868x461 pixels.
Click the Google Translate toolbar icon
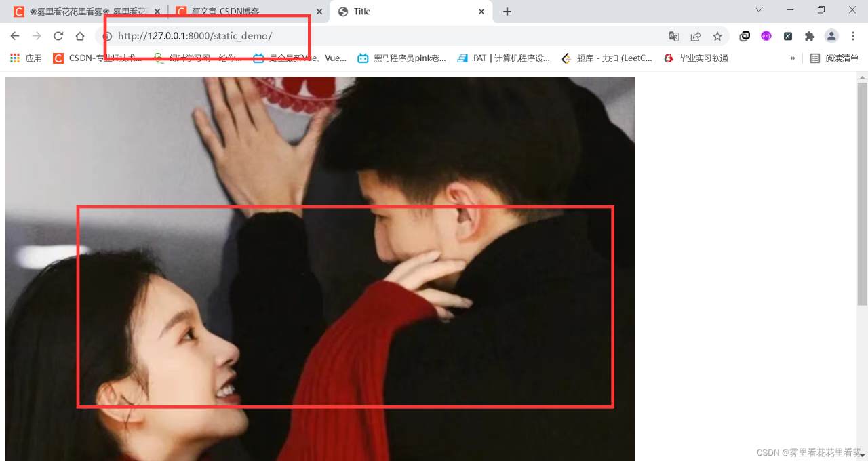[x=673, y=36]
